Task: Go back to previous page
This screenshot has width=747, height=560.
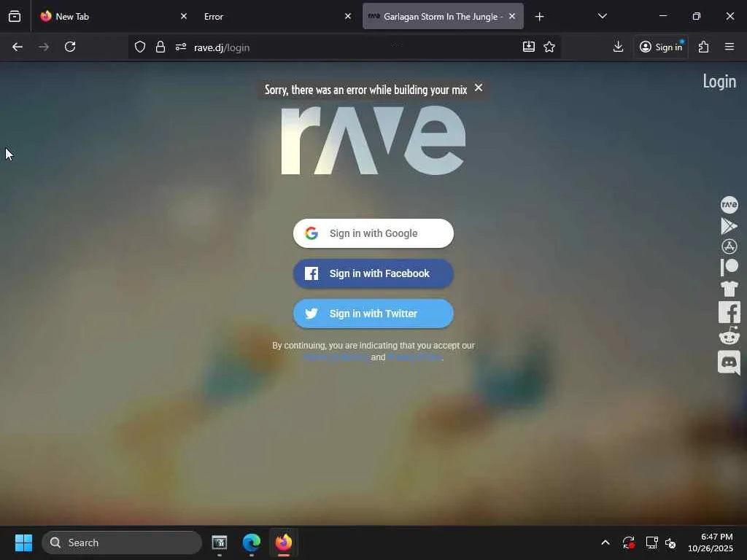Action: [18, 47]
